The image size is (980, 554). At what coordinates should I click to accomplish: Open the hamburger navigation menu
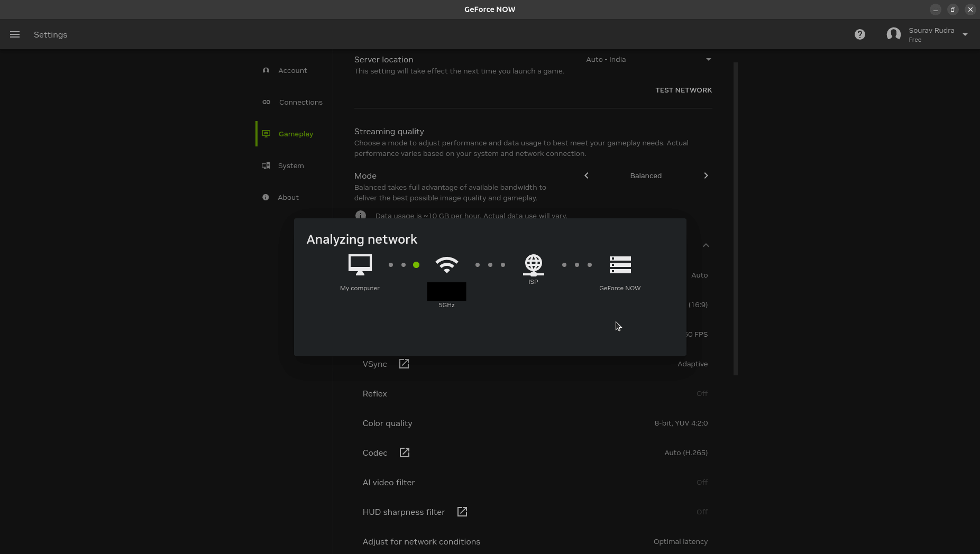[x=15, y=34]
